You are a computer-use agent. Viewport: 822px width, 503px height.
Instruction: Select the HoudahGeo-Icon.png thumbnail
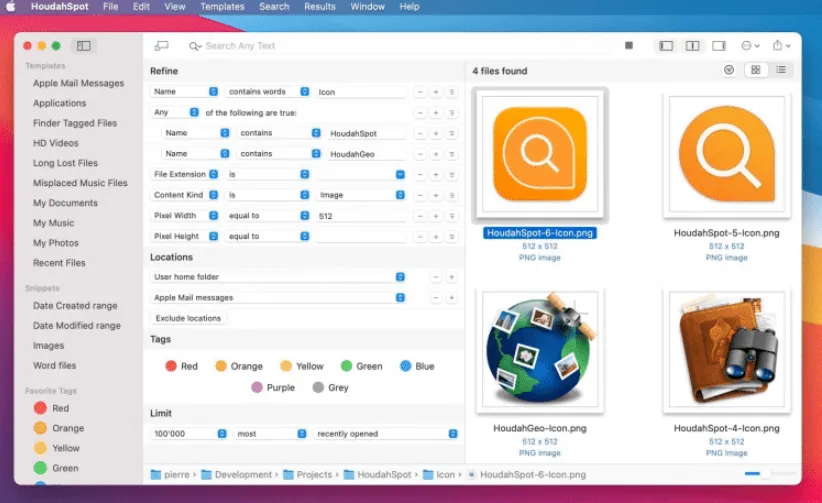click(540, 350)
